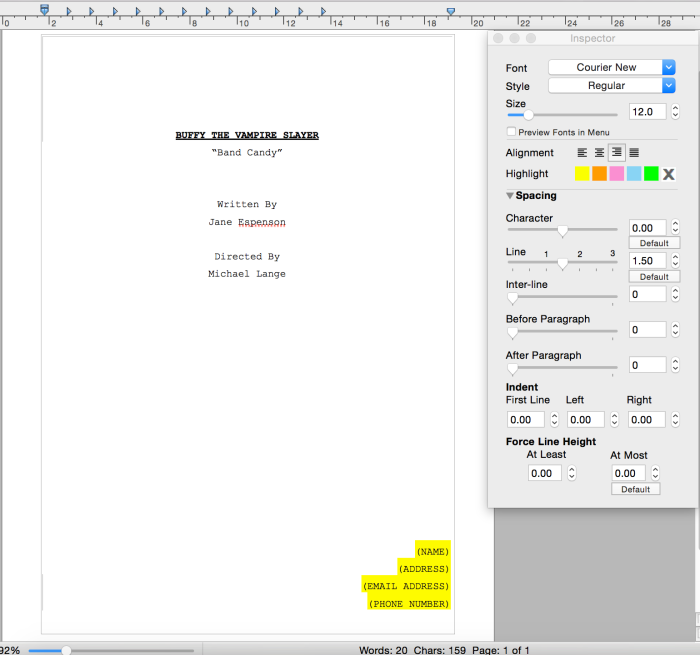The height and width of the screenshot is (655, 700).
Task: Click the Line spacing stepper
Action: coord(675,261)
